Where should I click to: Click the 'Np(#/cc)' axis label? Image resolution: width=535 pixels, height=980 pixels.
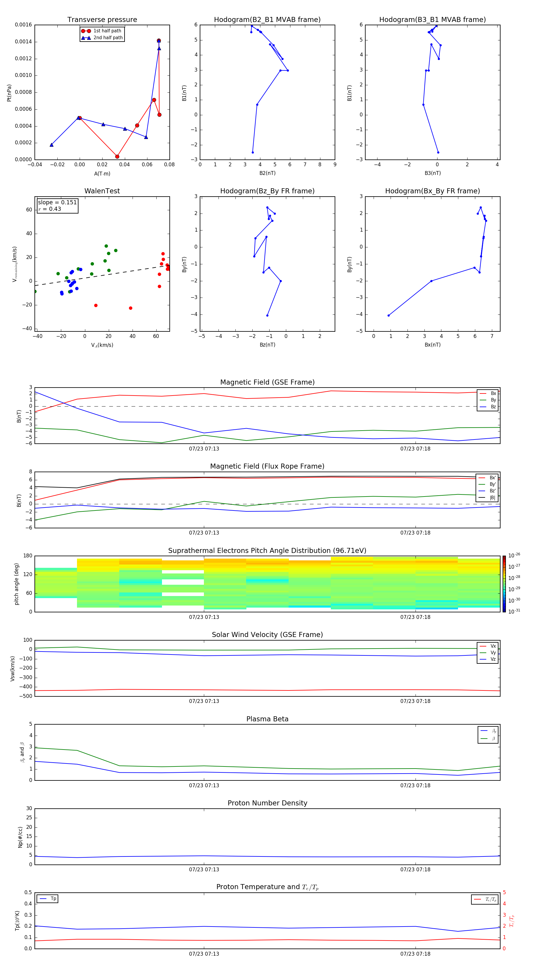pyautogui.click(x=20, y=837)
